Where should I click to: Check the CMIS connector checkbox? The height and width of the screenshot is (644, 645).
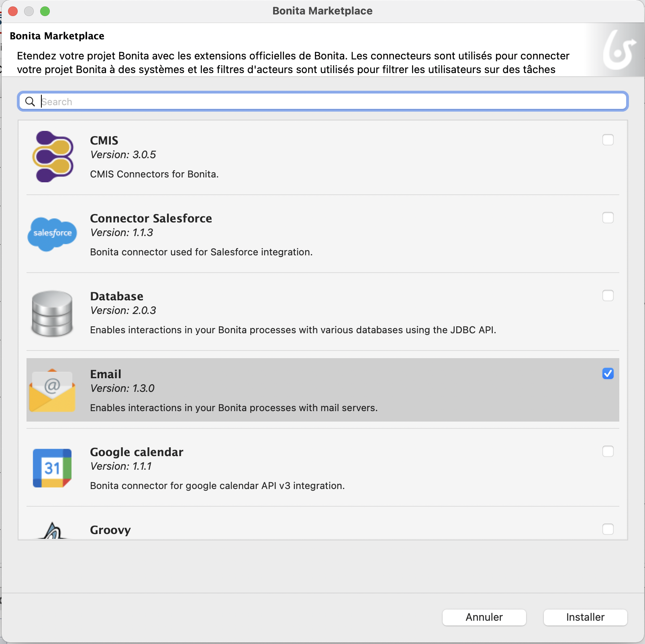pyautogui.click(x=608, y=140)
